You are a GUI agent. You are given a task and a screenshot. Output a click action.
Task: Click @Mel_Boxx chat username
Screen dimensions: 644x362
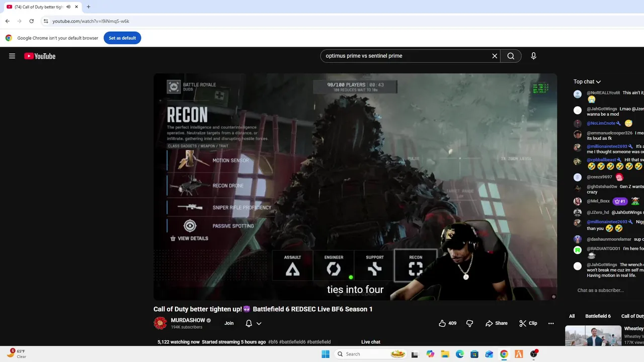(x=598, y=201)
